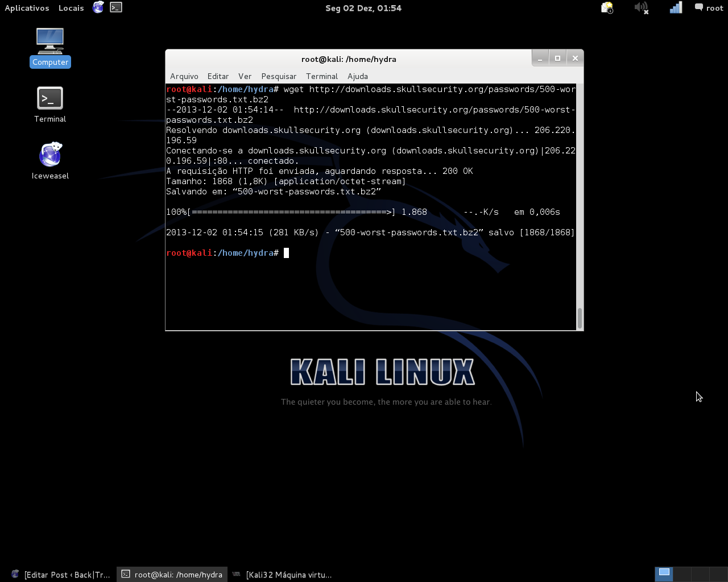Open the Pesquisar menu in terminal
Screen dimensions: 728x582
click(279, 76)
